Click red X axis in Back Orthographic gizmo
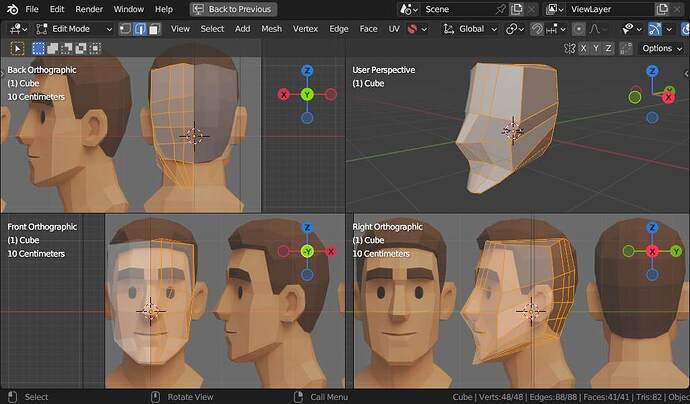 (x=284, y=94)
